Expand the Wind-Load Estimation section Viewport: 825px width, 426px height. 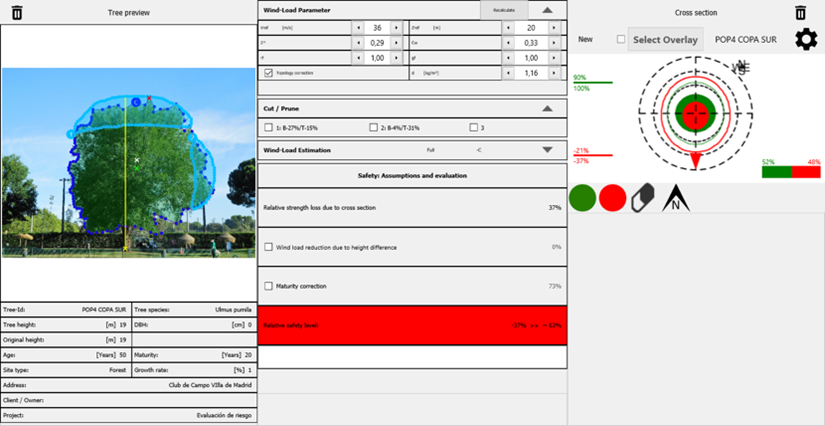point(546,150)
